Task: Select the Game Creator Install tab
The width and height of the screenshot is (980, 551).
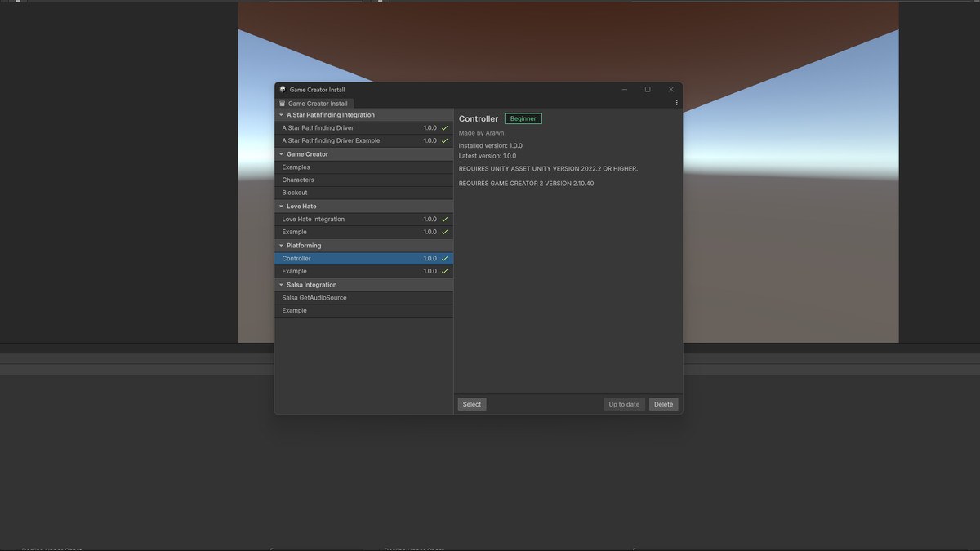Action: [314, 104]
